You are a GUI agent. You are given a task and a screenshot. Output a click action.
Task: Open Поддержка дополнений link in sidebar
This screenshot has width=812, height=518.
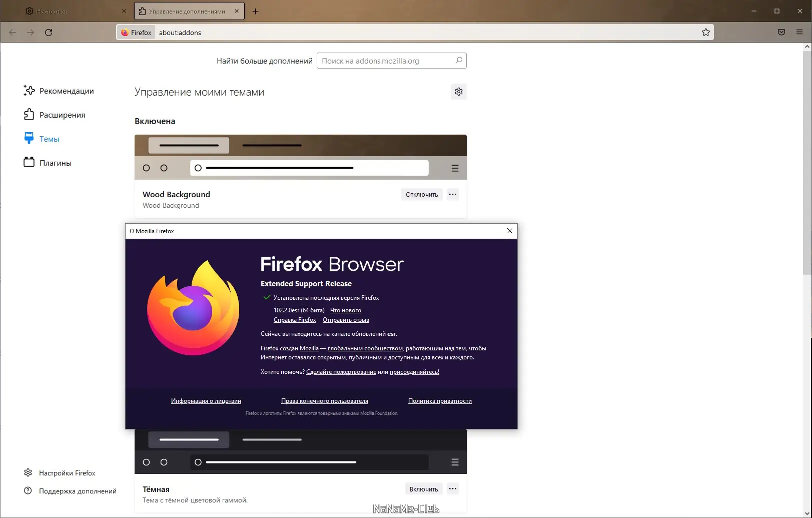pos(70,491)
